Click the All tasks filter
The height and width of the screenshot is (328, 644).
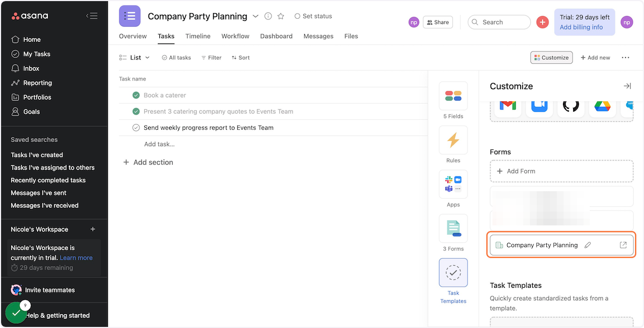(x=176, y=57)
